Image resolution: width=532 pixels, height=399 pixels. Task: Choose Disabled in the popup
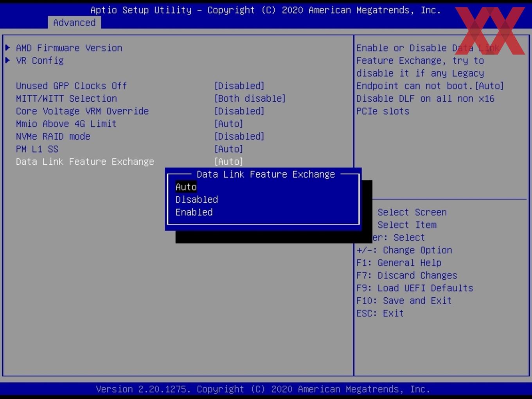click(x=197, y=199)
